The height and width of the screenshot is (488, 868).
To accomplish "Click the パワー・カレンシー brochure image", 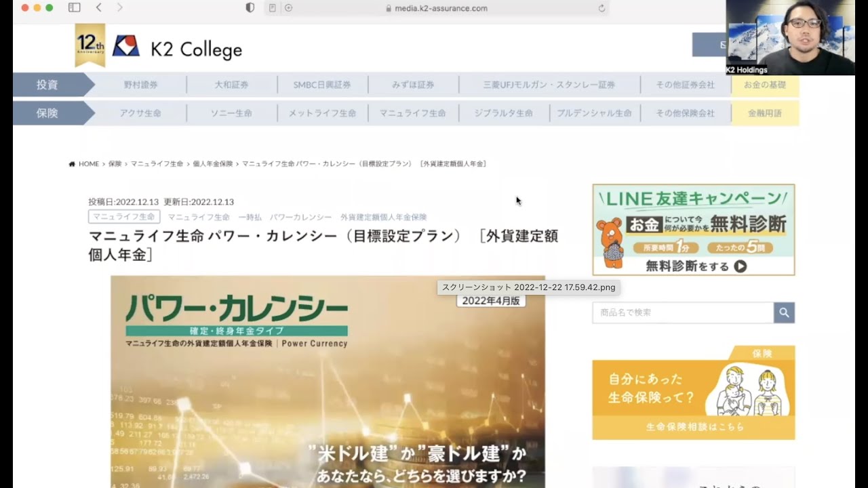I will click(x=328, y=382).
